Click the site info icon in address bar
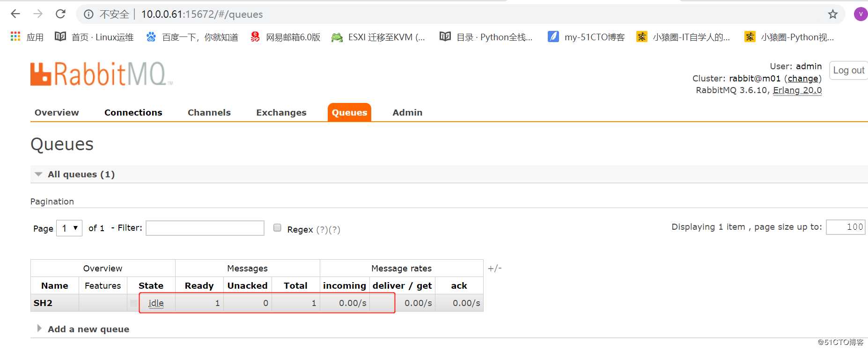868x350 pixels. point(88,15)
